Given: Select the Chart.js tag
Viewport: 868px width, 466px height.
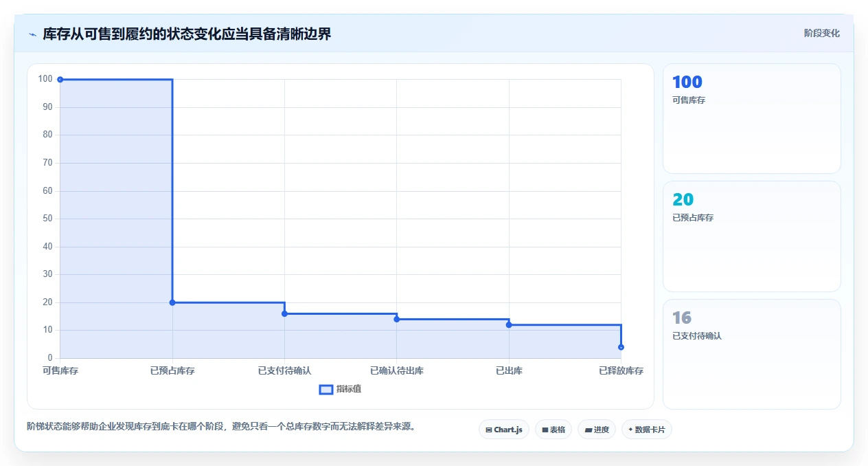Looking at the screenshot, I should [x=504, y=430].
